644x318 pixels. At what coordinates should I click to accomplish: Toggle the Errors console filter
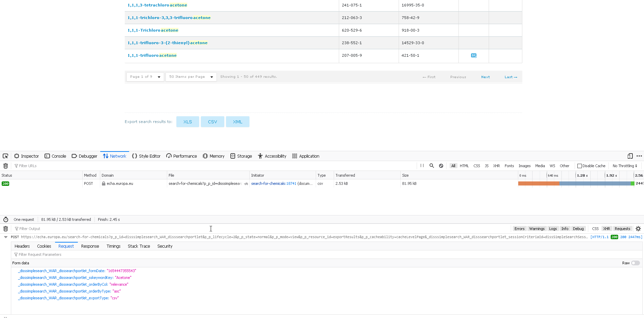point(519,229)
